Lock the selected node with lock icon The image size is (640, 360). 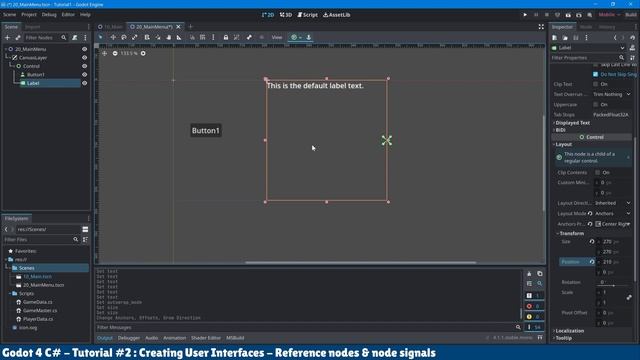pos(226,37)
